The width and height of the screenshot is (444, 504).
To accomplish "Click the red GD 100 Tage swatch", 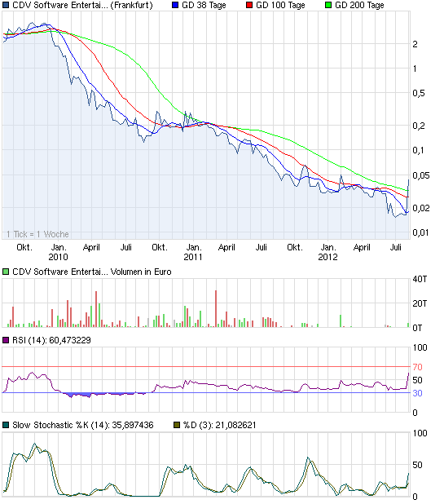I will click(x=249, y=5).
